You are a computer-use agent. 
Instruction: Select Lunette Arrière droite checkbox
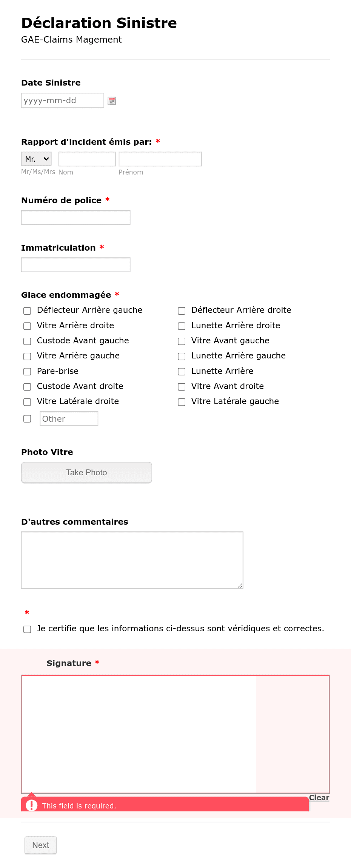pyautogui.click(x=182, y=326)
